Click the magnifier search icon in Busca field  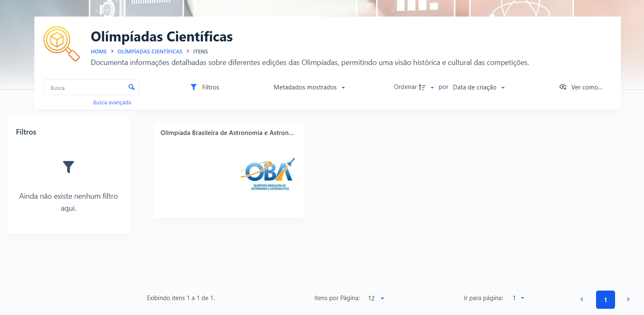click(x=131, y=87)
